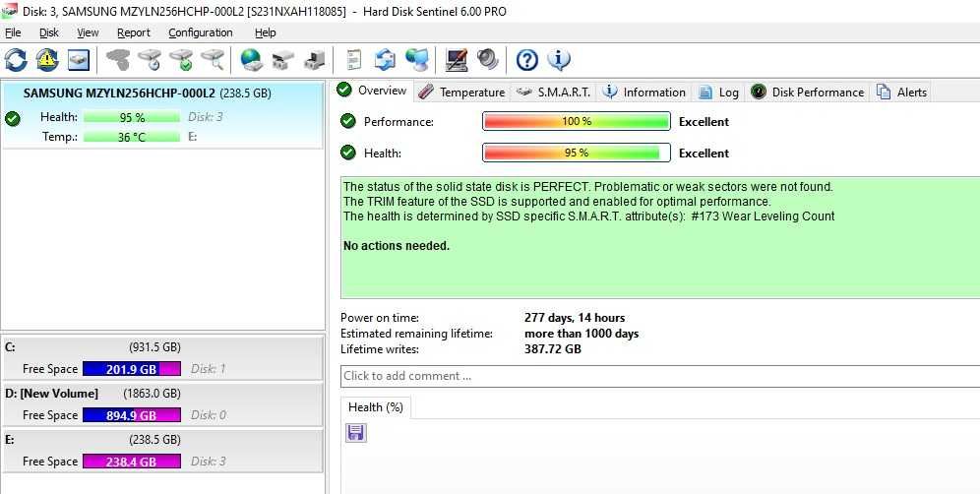This screenshot has width=980, height=494.
Task: Click the two gray drives toolbar icon
Action: [282, 60]
